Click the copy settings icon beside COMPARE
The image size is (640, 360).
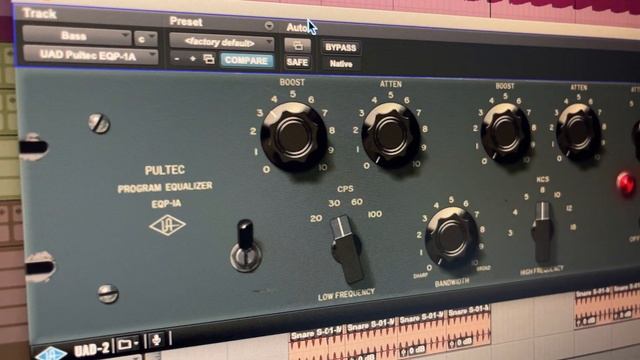[209, 60]
